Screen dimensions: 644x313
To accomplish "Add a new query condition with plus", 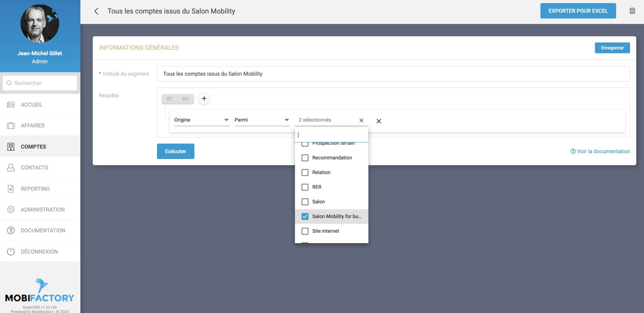I will tap(204, 98).
